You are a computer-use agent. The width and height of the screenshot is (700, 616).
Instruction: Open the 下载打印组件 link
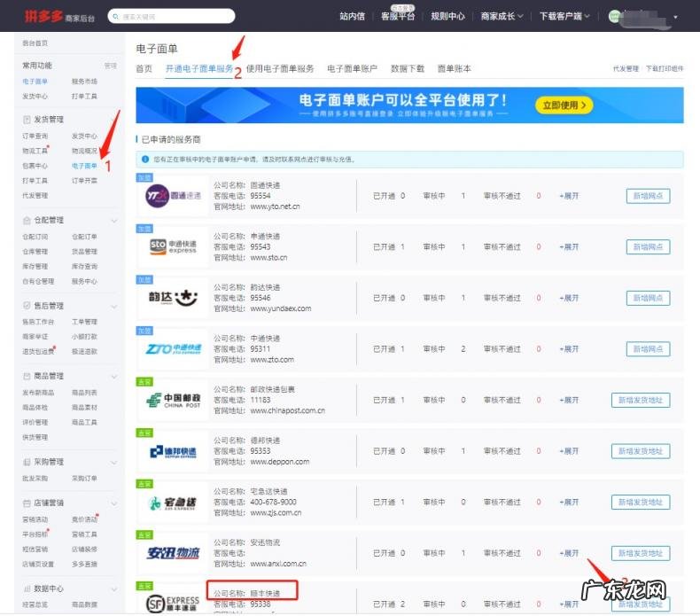click(x=665, y=69)
